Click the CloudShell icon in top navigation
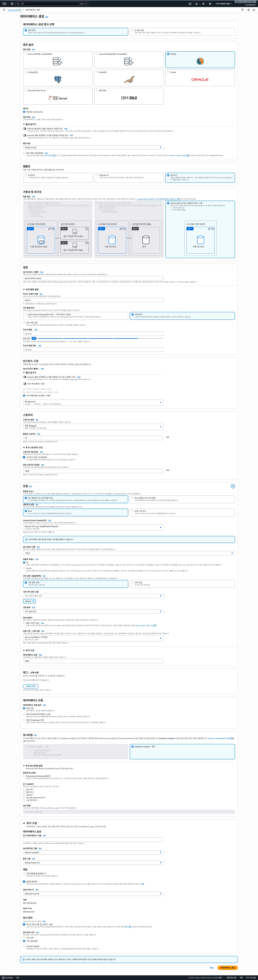 [x=190, y=4]
